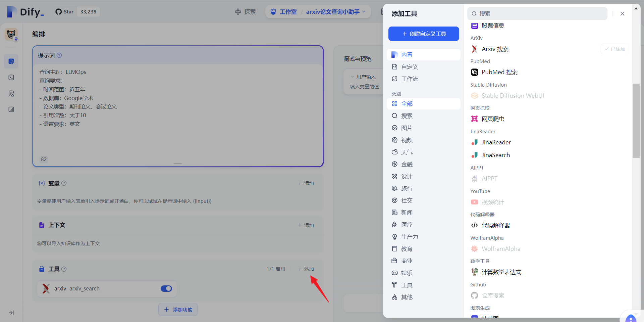
Task: Filter tools by 新闻 category
Action: pos(424,213)
